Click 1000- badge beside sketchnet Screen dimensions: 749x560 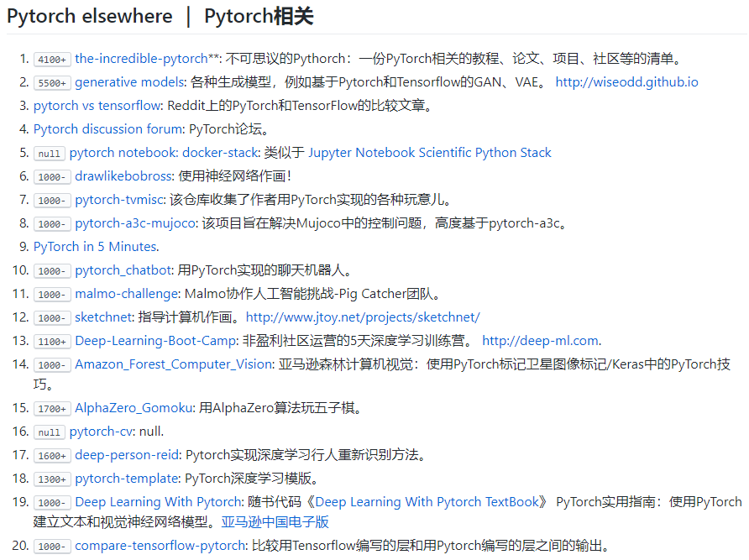coord(52,317)
